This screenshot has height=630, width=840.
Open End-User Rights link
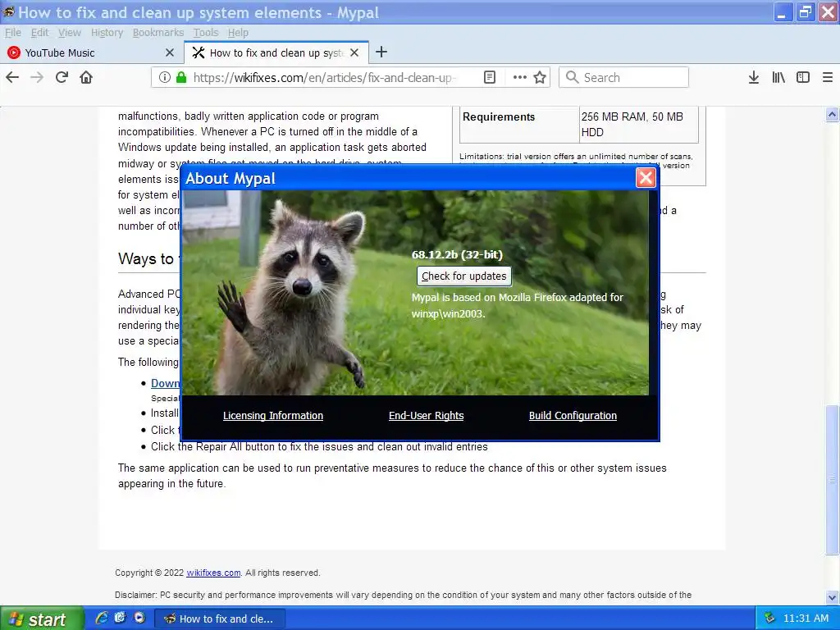(427, 416)
